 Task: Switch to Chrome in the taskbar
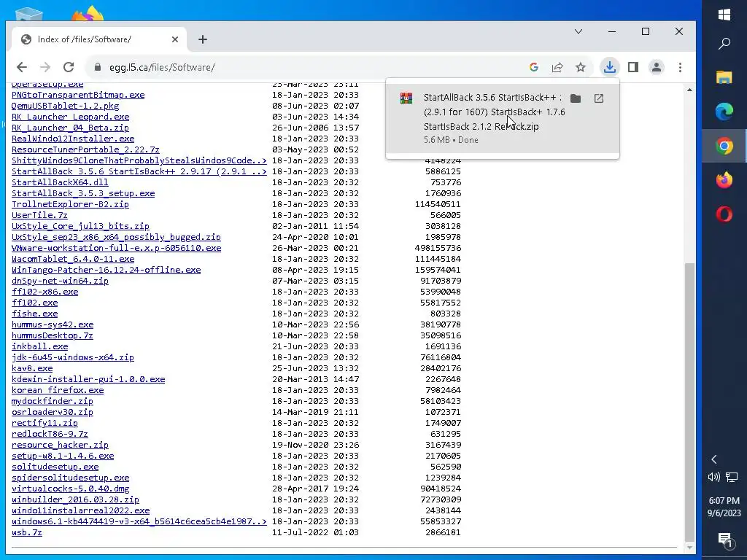click(724, 146)
